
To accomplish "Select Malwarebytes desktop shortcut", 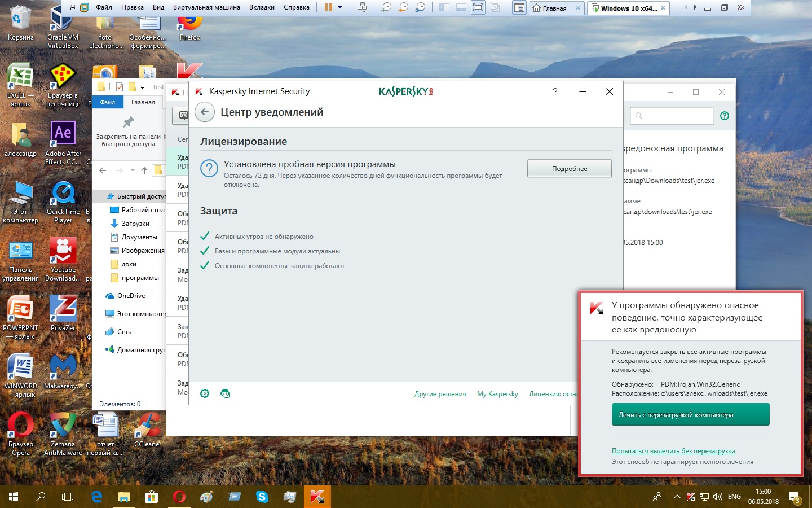I will pos(63,371).
